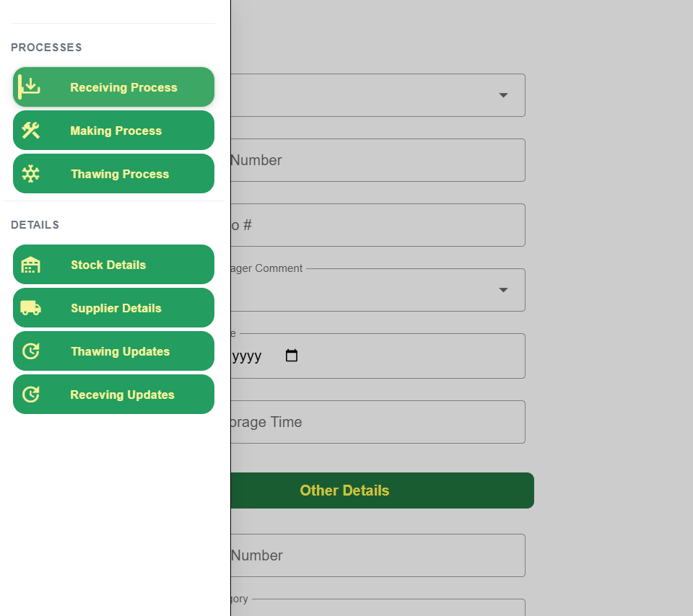This screenshot has height=616, width=693.
Task: Open Stock Details from the sidebar
Action: (108, 265)
